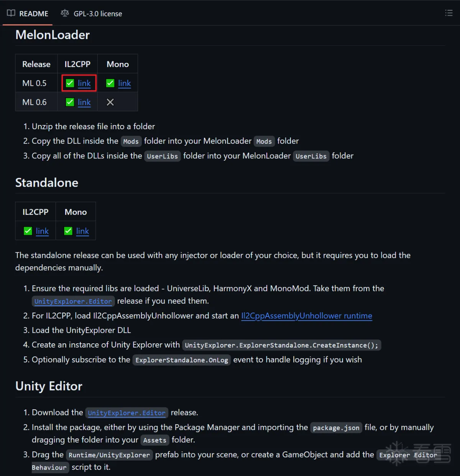Click the scales icon beside GPL-3.0 license
This screenshot has width=460, height=476.
[65, 13]
